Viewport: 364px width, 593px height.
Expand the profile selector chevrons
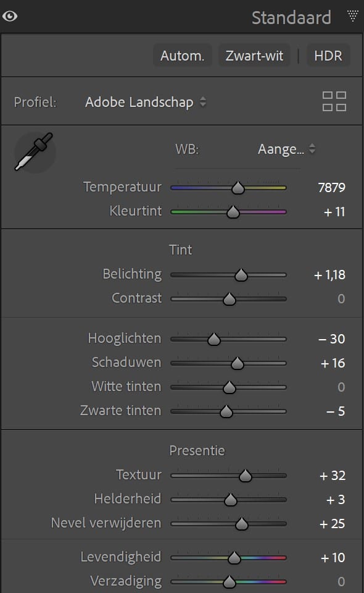coord(204,103)
